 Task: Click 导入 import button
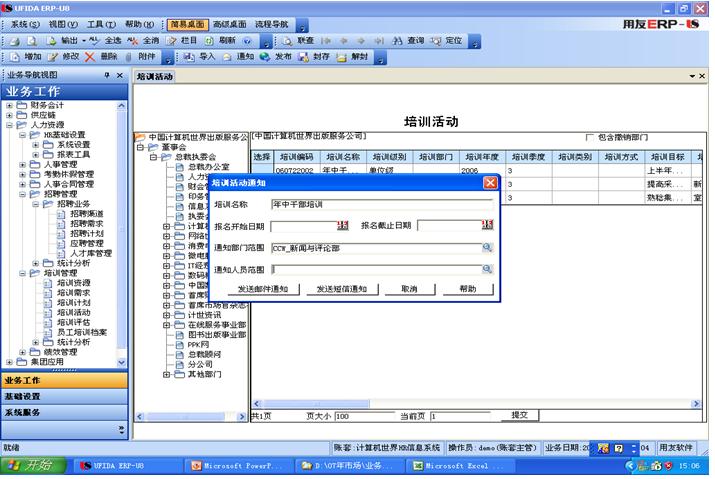pos(199,57)
